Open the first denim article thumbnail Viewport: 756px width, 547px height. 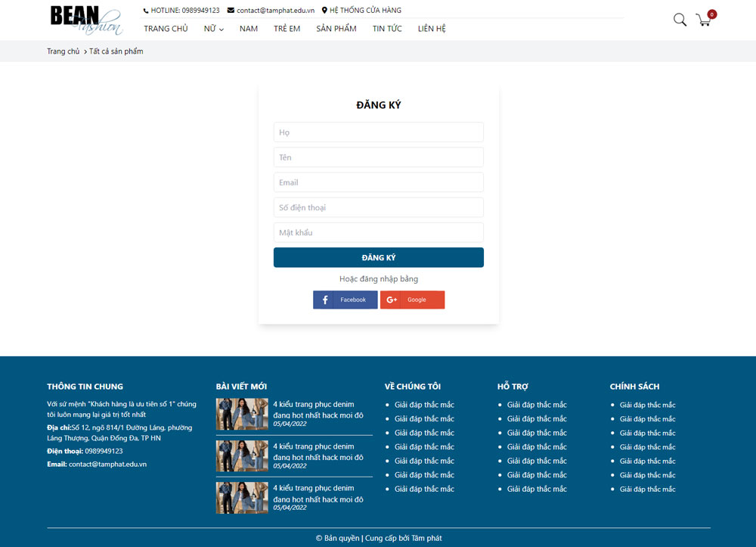click(x=242, y=414)
